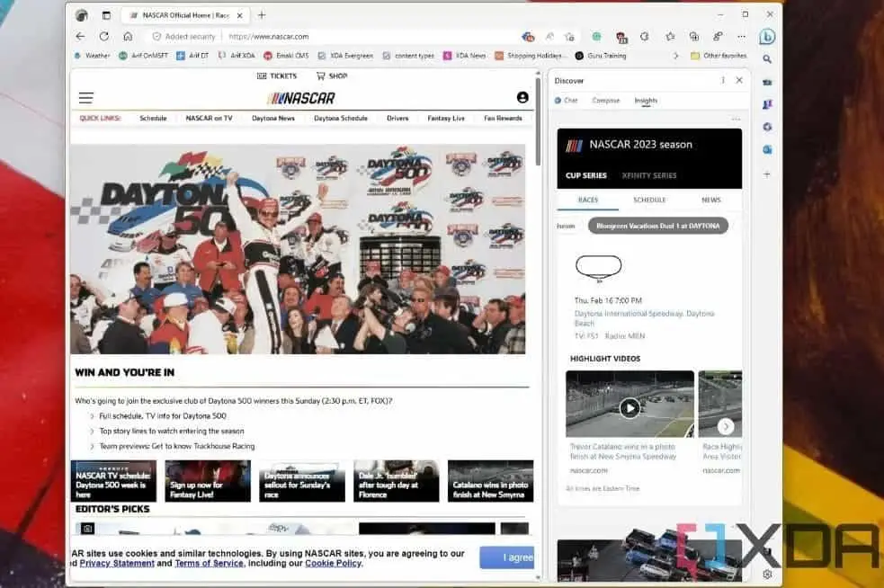Open the NASCAR on TV quick link
The width and height of the screenshot is (884, 588).
tap(209, 119)
